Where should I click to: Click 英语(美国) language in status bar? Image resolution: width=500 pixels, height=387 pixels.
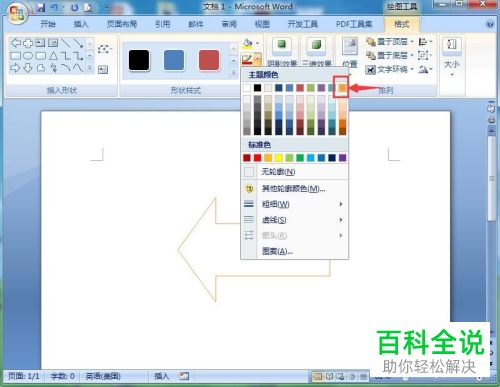click(x=103, y=376)
